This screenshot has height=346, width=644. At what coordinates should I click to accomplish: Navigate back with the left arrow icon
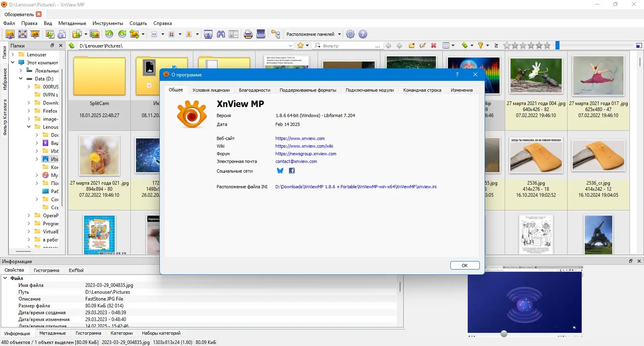[x=388, y=46]
